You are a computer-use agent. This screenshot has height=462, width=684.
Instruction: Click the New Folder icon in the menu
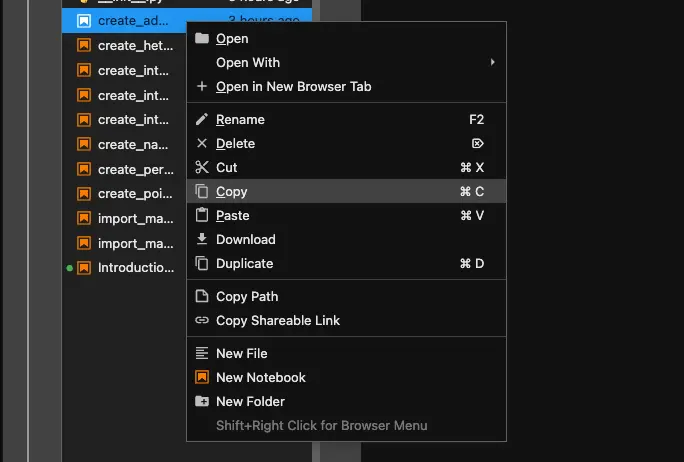[x=202, y=402]
